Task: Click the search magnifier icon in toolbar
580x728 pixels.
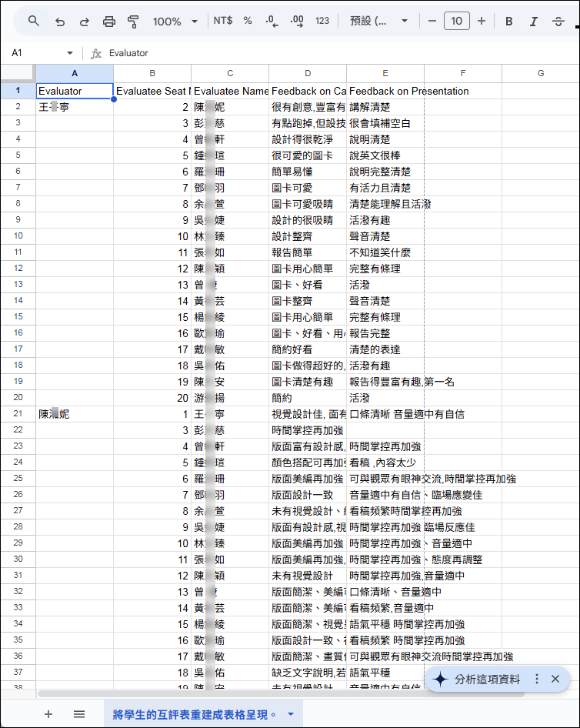Action: click(x=33, y=21)
